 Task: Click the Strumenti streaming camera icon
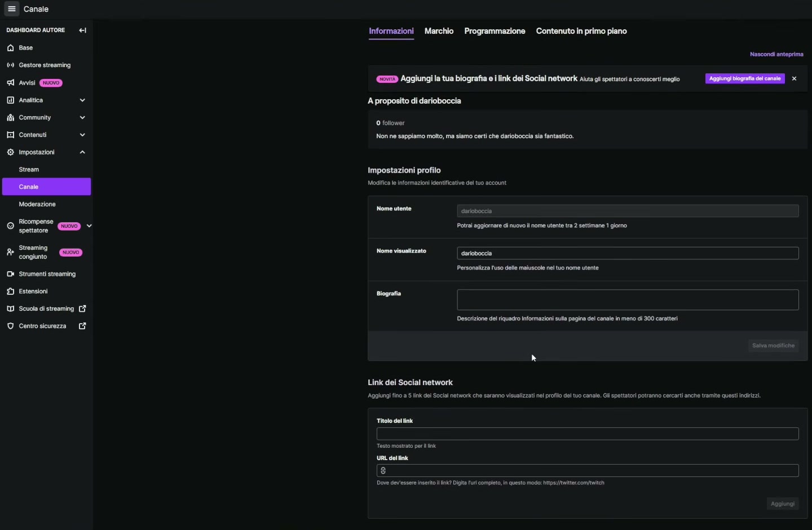pos(10,274)
